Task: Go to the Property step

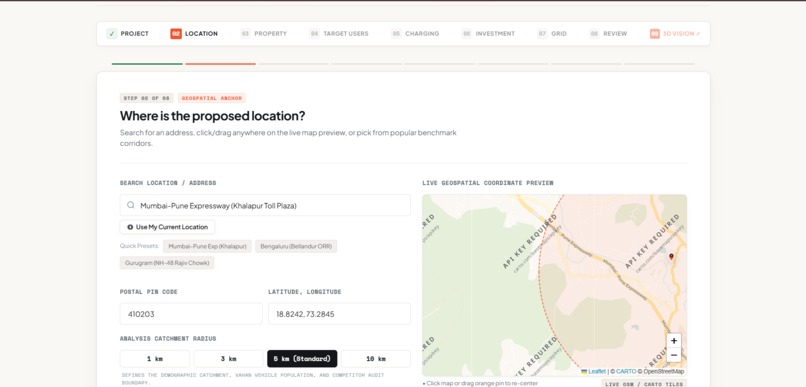Action: coord(264,34)
